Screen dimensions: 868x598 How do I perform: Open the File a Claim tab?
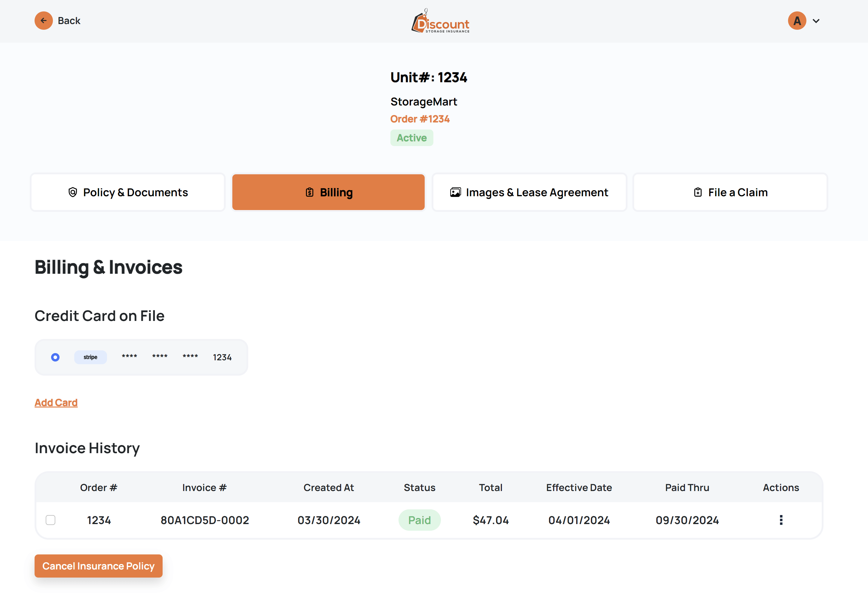[x=730, y=192]
